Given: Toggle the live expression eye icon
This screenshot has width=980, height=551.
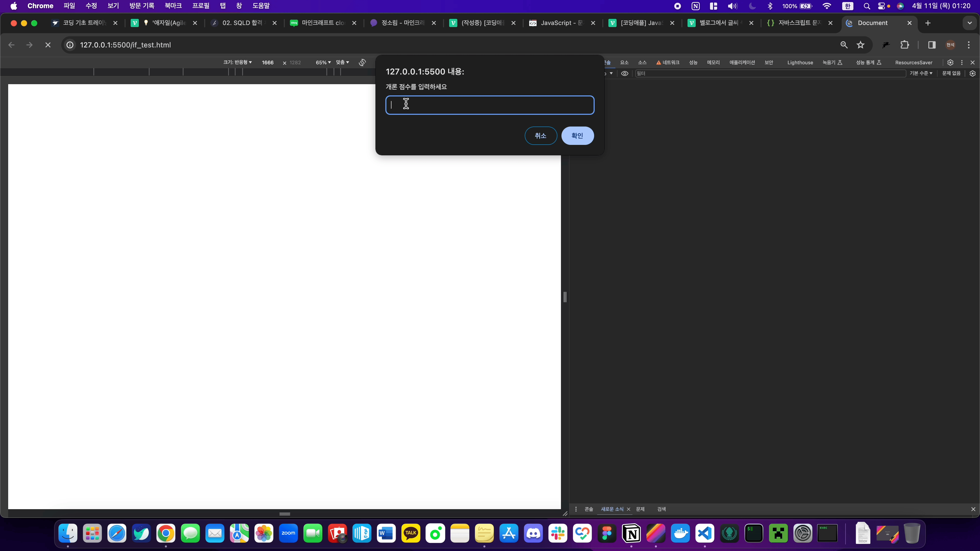Looking at the screenshot, I should (x=625, y=73).
